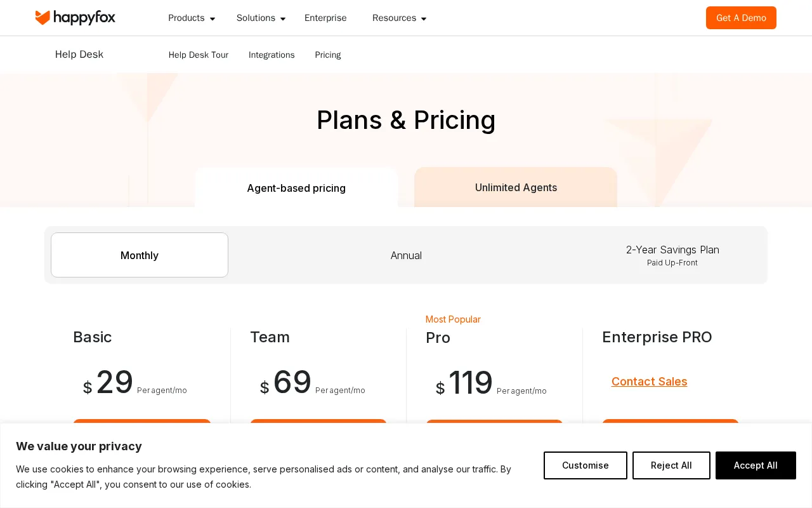Expand the Resources dropdown arrow

coord(424,19)
